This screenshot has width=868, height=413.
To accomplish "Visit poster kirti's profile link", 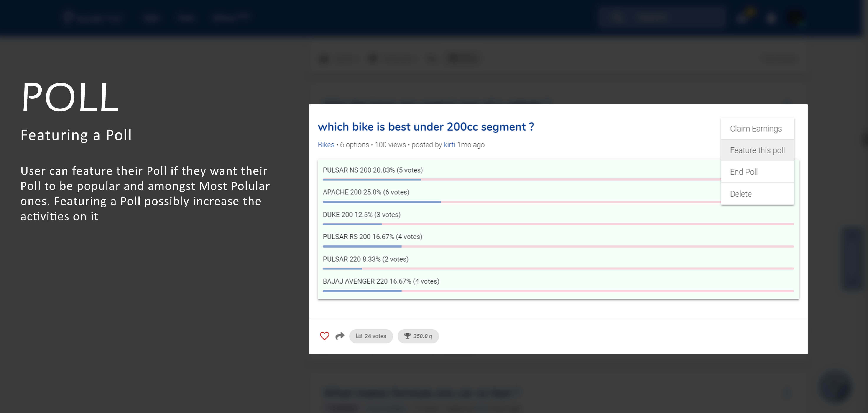I will point(449,145).
